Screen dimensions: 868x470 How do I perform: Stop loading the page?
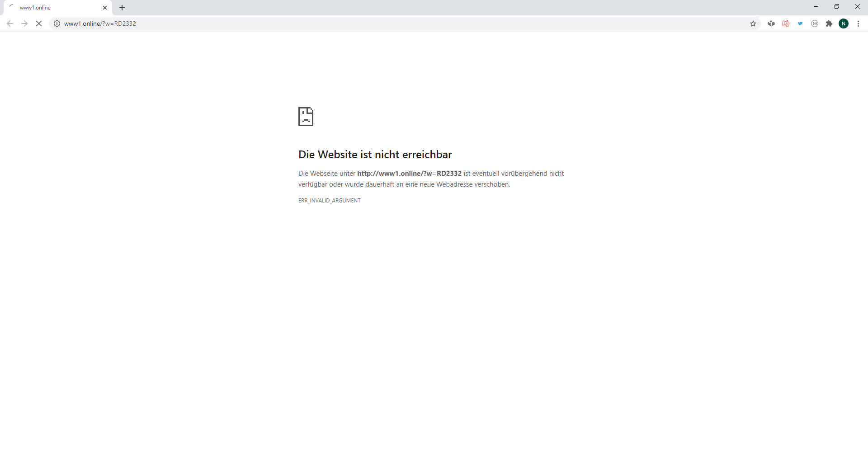point(39,23)
